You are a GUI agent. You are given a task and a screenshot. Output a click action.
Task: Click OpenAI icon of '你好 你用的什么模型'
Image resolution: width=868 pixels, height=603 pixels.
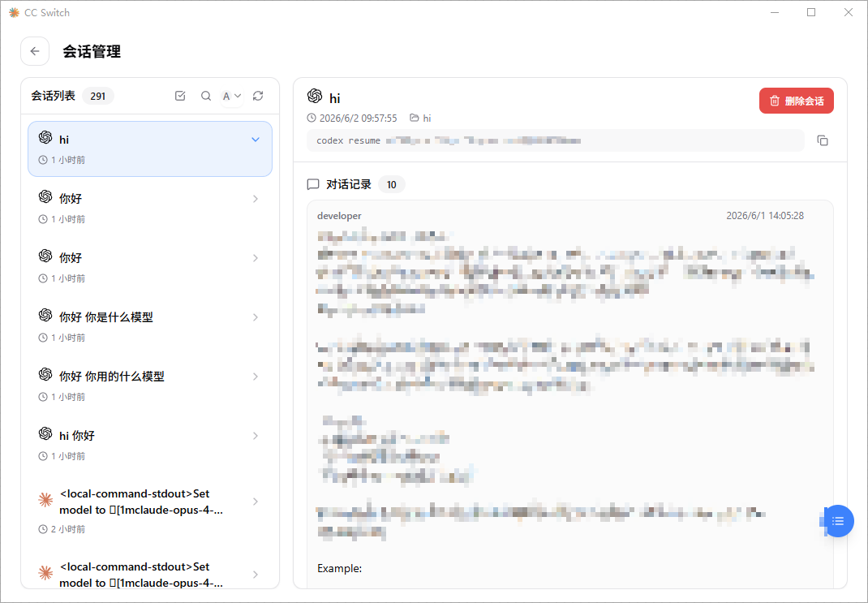(x=45, y=374)
